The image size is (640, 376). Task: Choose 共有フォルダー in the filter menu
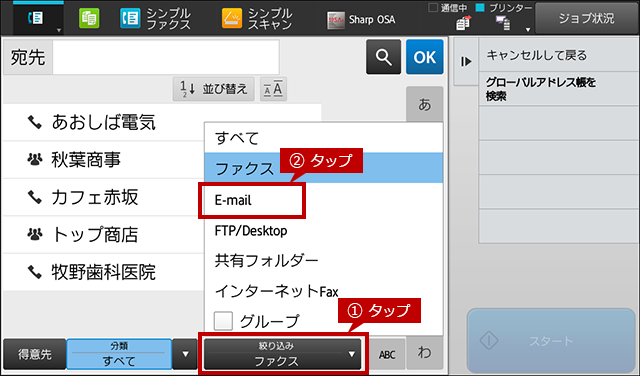click(323, 260)
